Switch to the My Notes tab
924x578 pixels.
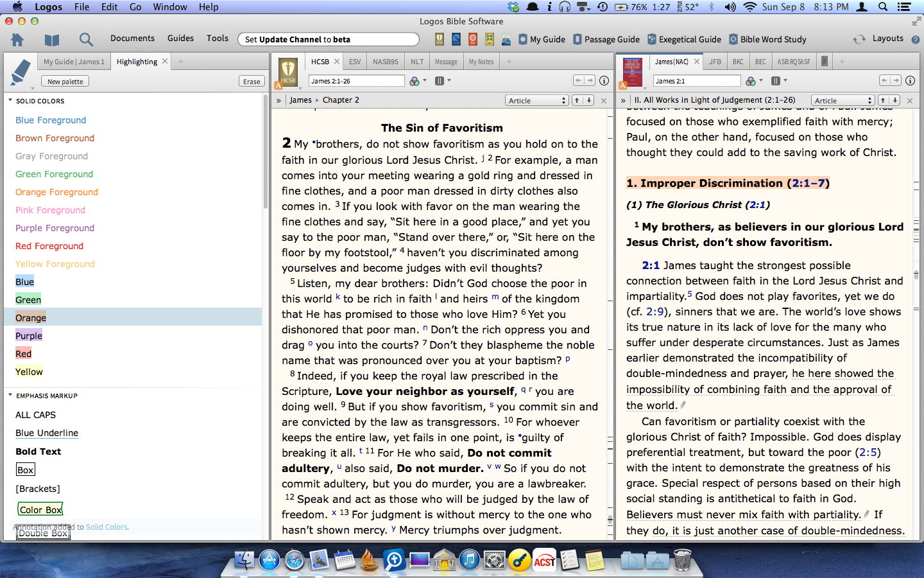[481, 62]
